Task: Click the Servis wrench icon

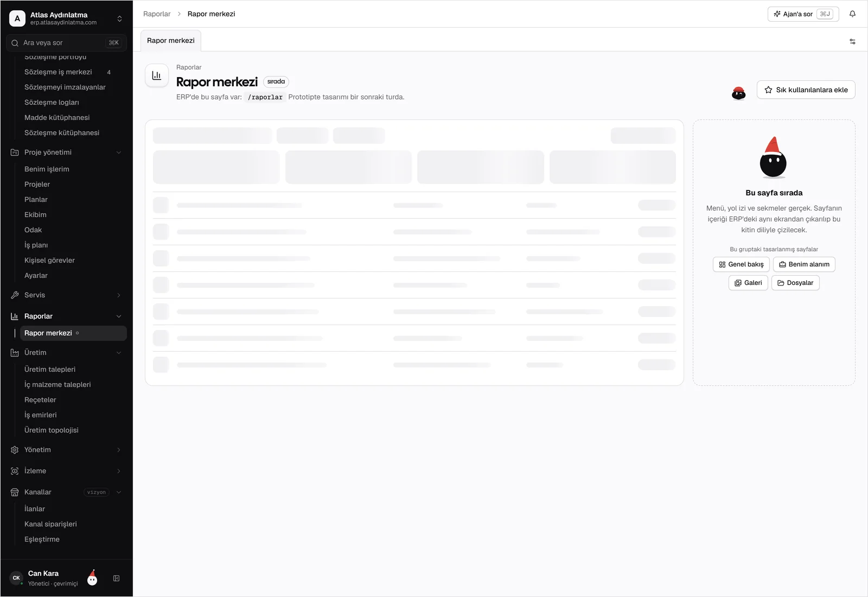Action: [x=15, y=295]
